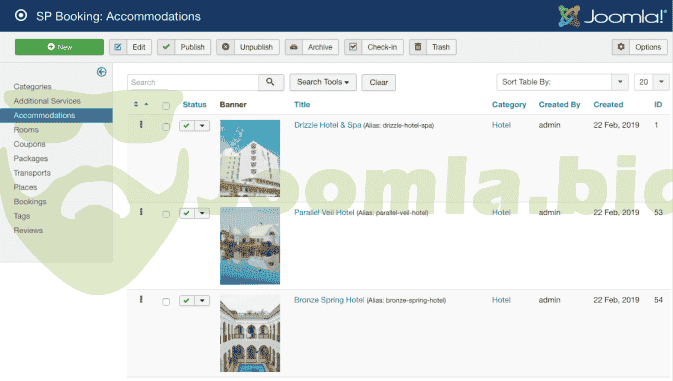The width and height of the screenshot is (673, 381).
Task: Open the Parallel Veil Hotel title link
Action: point(324,212)
